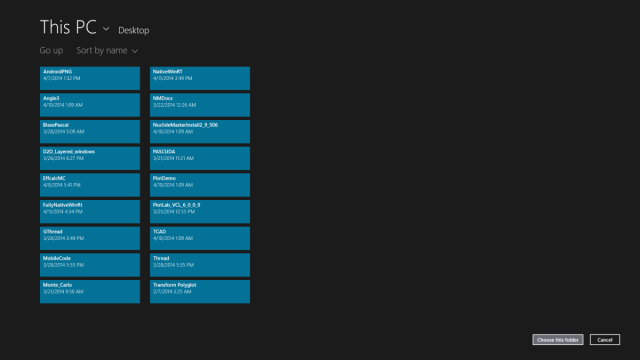Click the Desktop breadcrumb label
The width and height of the screenshot is (640, 360).
[133, 30]
